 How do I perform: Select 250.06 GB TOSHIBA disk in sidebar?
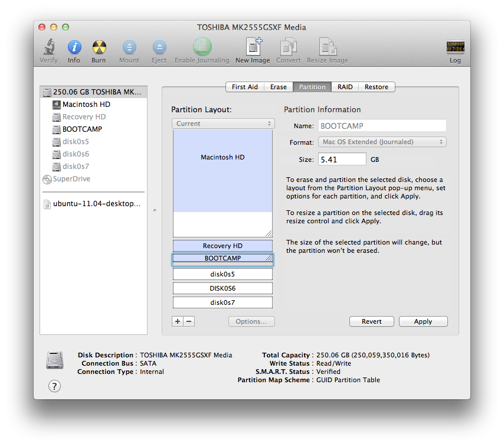[x=93, y=92]
